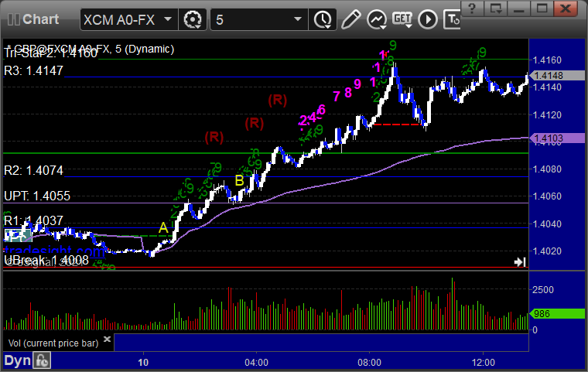
Task: Click the Chart window grip handle
Action: click(13, 19)
